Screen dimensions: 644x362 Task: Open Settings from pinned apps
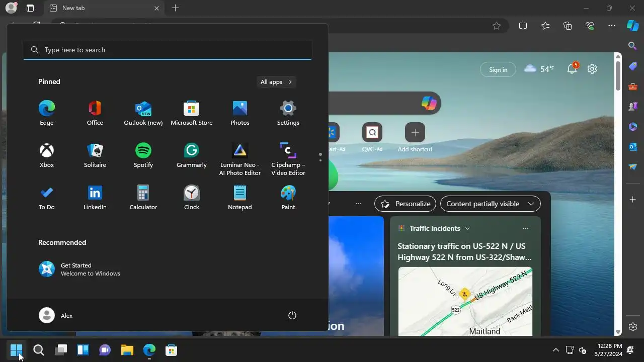point(288,113)
